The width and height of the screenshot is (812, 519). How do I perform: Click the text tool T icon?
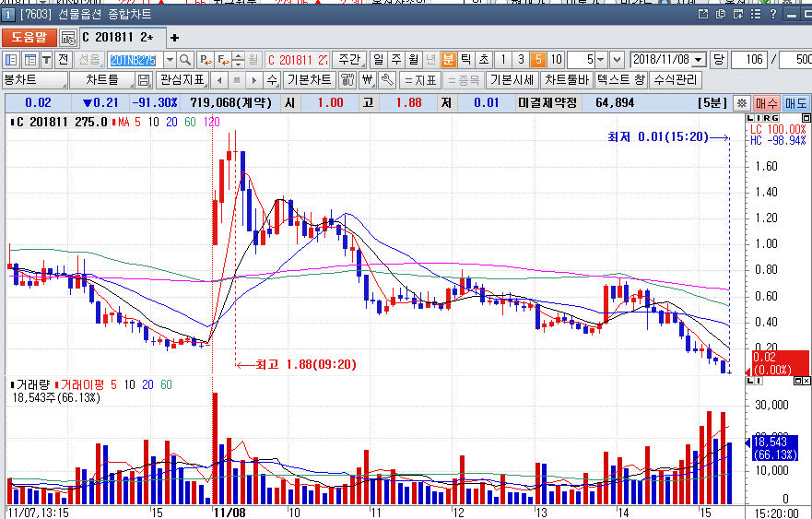(46, 59)
